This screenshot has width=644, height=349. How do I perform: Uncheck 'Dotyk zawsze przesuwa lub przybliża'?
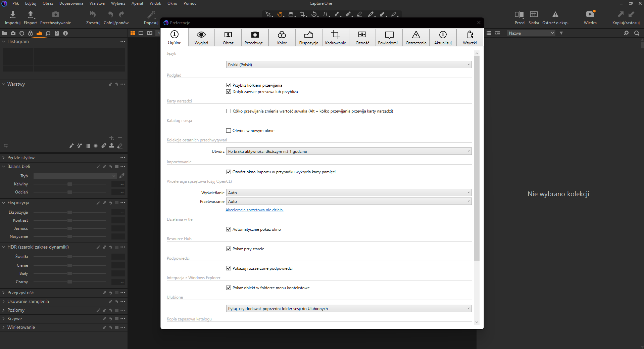pyautogui.click(x=229, y=92)
